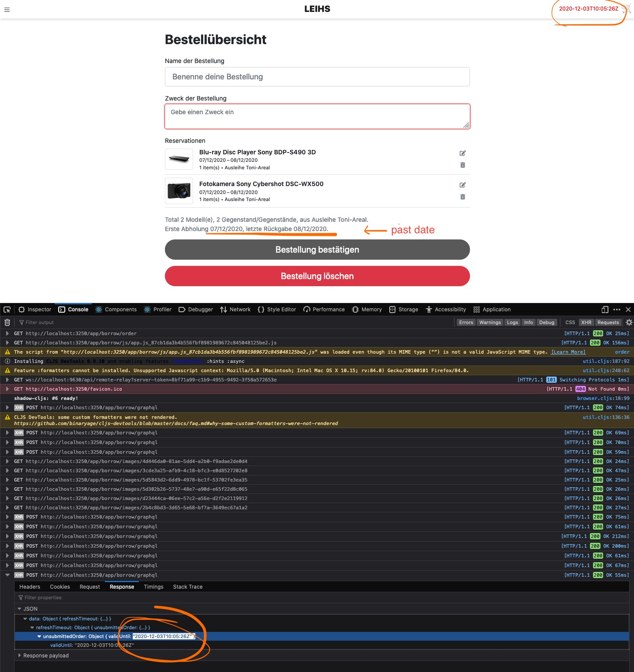Toggle the Warnings console filter
This screenshot has width=634, height=672.
490,322
